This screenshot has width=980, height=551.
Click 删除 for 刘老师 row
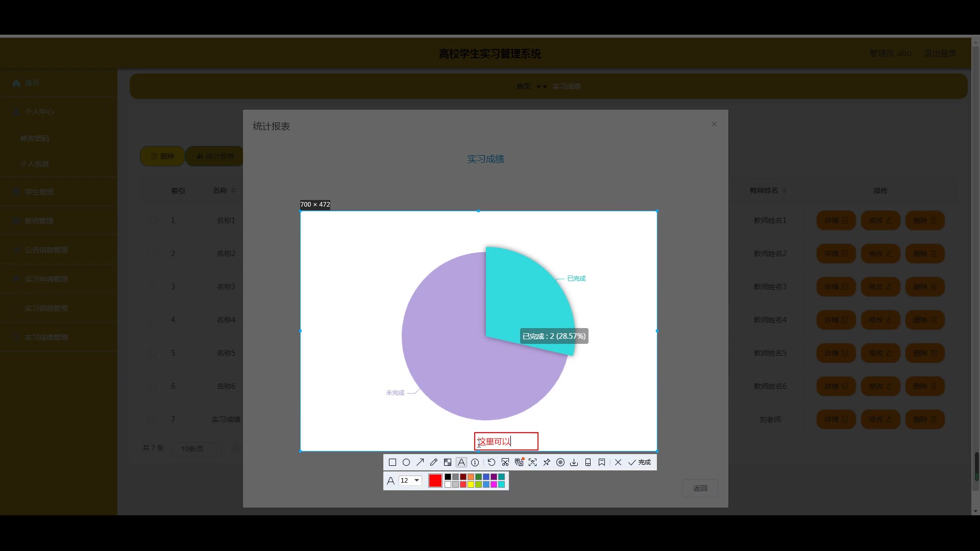tap(925, 419)
